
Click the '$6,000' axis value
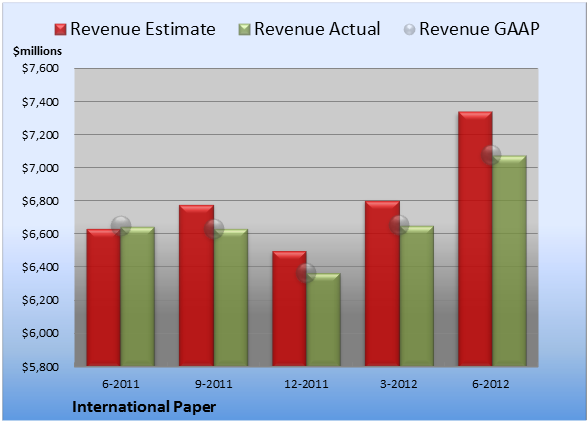[40, 333]
